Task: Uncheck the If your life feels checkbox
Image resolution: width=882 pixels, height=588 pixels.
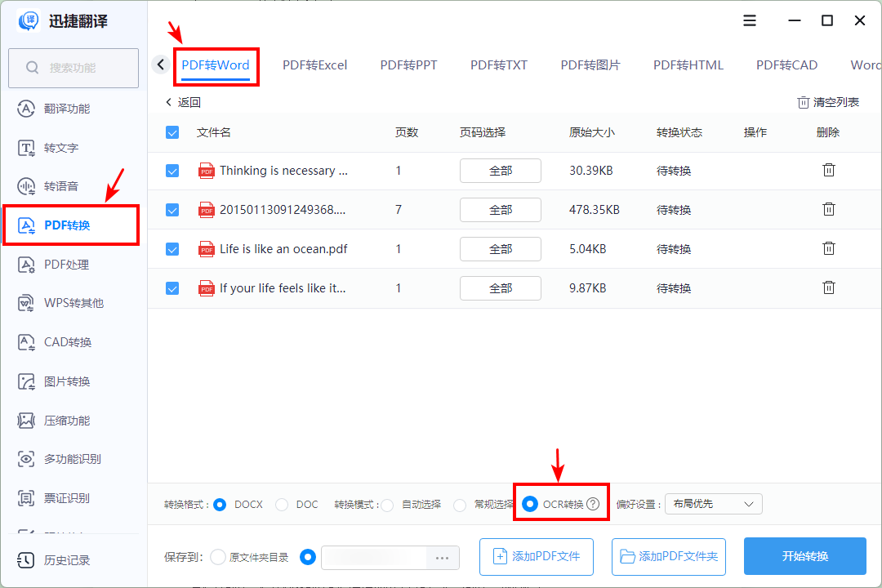Action: (172, 288)
